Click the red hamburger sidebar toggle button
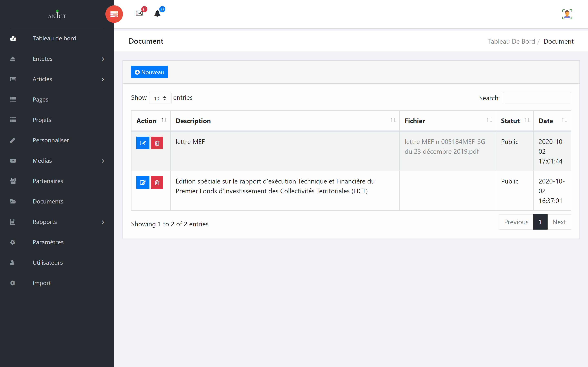The height and width of the screenshot is (367, 588). (114, 14)
